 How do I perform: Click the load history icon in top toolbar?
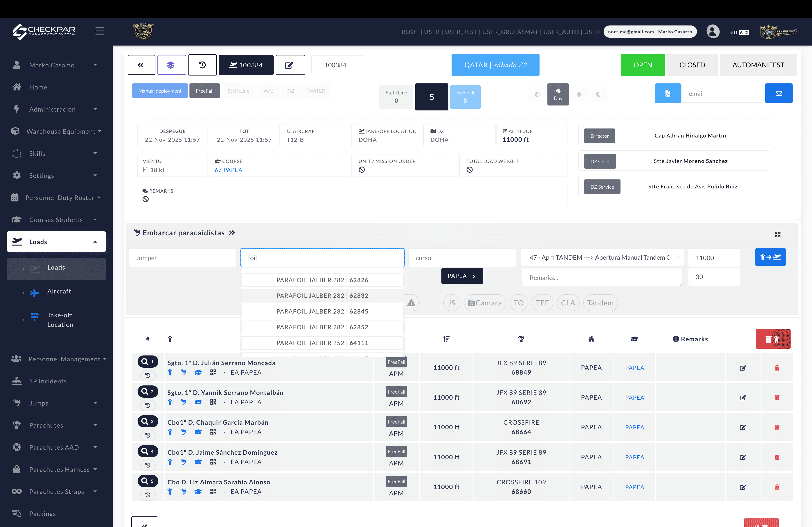coord(202,65)
